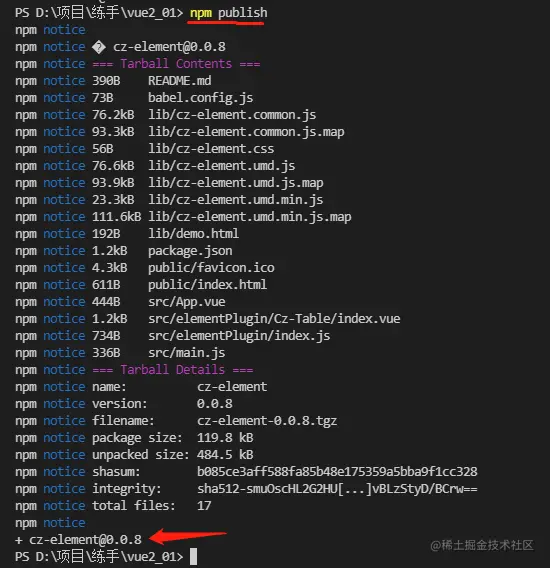Select 'src/elementPlugin/Cz-Table/index.vue' path
This screenshot has width=550, height=568.
(274, 319)
